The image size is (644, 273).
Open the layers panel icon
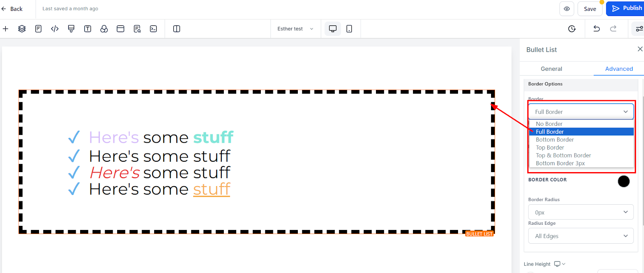point(22,29)
